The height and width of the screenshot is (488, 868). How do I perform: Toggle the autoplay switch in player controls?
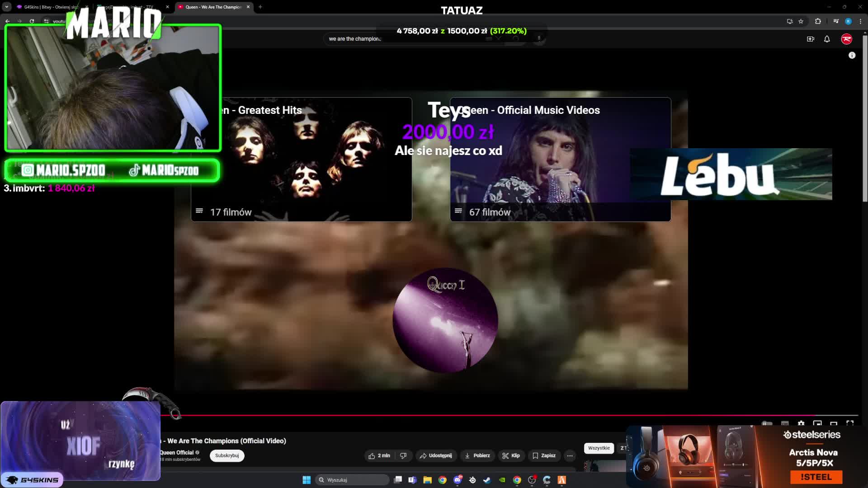(x=767, y=424)
